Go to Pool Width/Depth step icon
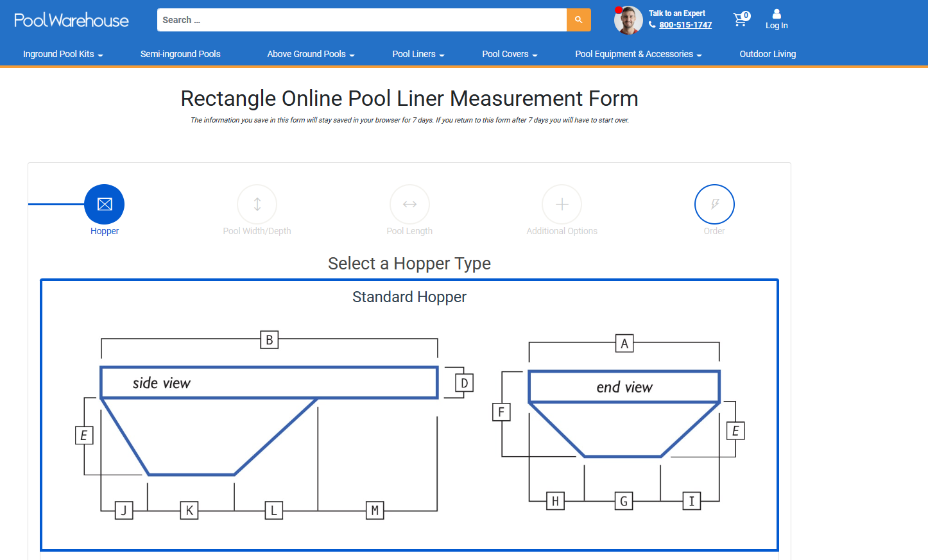 pyautogui.click(x=257, y=204)
